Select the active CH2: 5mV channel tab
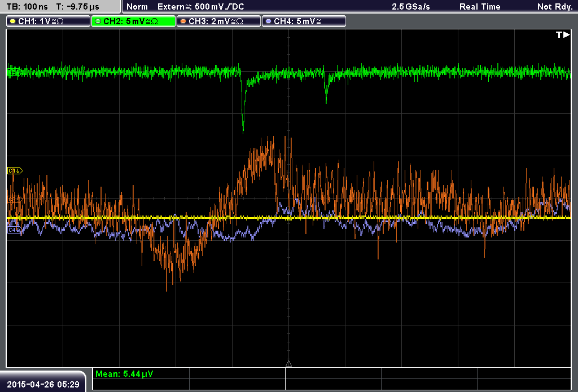The height and width of the screenshot is (392, 578). coord(133,21)
